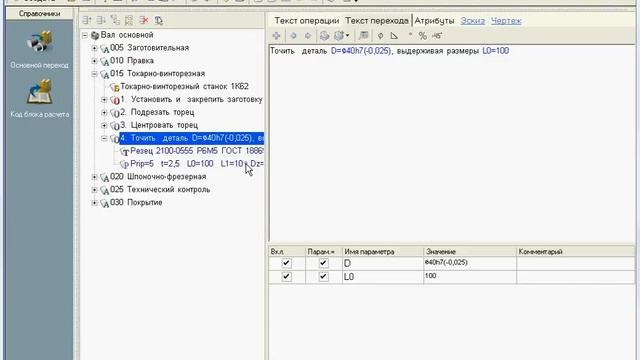Open the dropdown arrow next to gear icon

coord(347,36)
